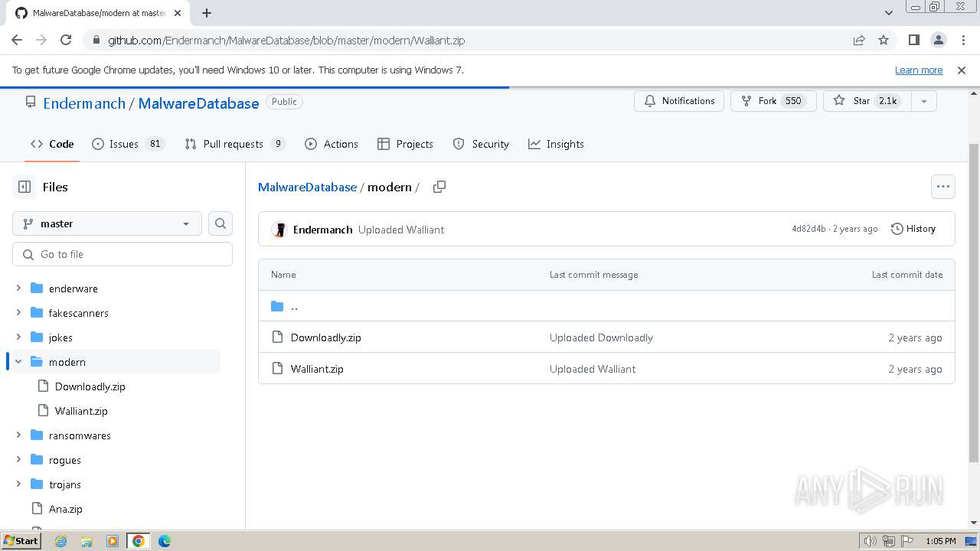Open the Pull requests tab
The width and height of the screenshot is (980, 551).
point(233,144)
